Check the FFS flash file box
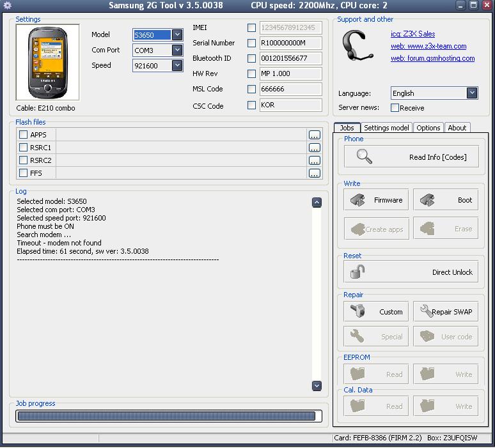This screenshot has height=448, width=495. point(24,173)
